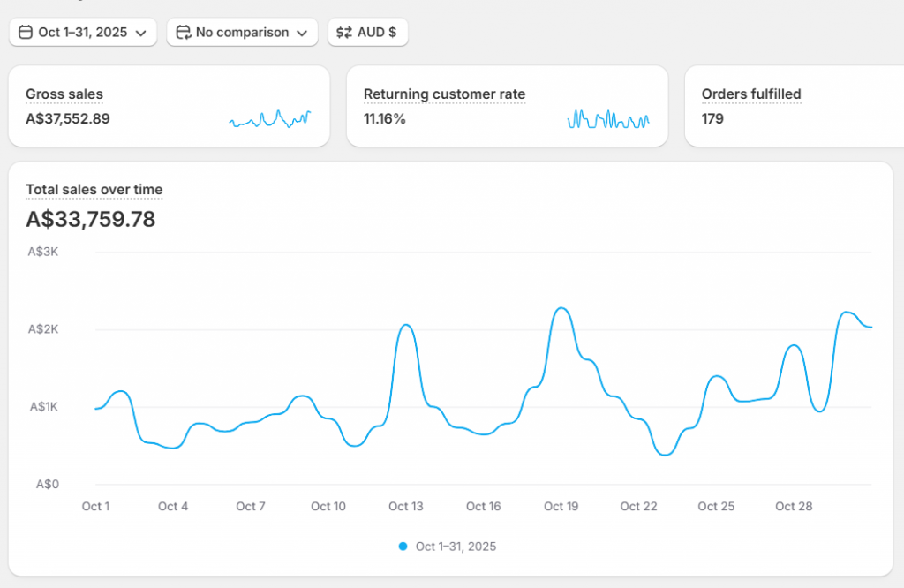Click the comparison arrows icon
The height and width of the screenshot is (588, 904).
(184, 32)
